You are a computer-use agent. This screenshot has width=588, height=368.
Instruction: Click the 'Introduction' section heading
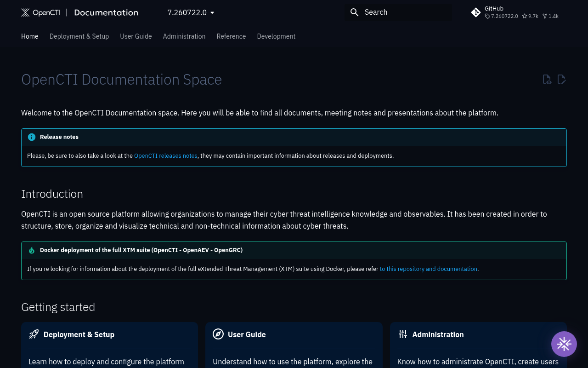[52, 194]
